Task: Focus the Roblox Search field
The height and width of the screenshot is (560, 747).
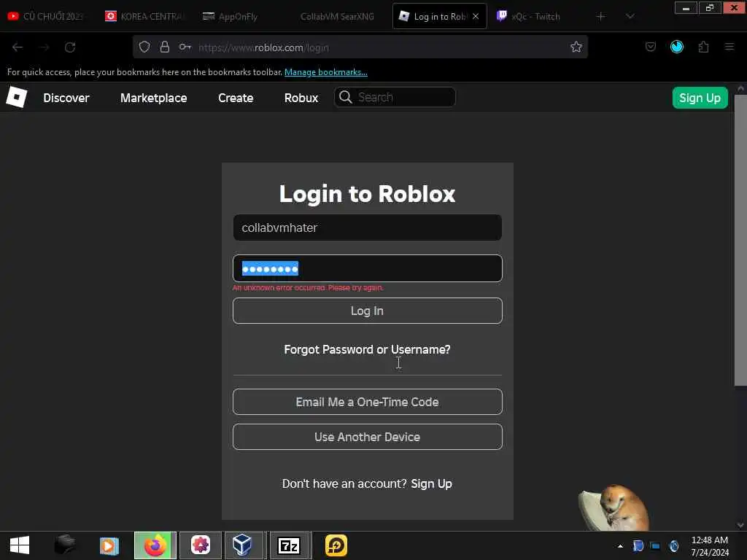Action: [x=395, y=97]
